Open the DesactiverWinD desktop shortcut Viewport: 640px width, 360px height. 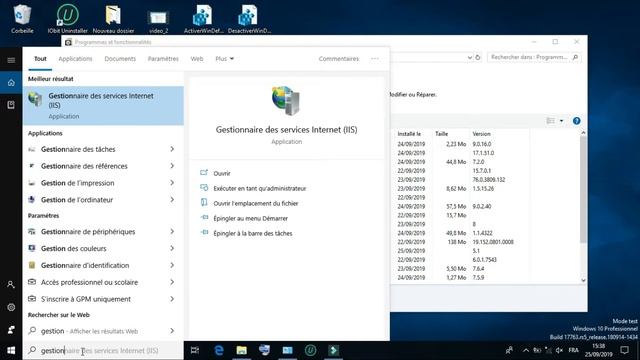point(249,18)
